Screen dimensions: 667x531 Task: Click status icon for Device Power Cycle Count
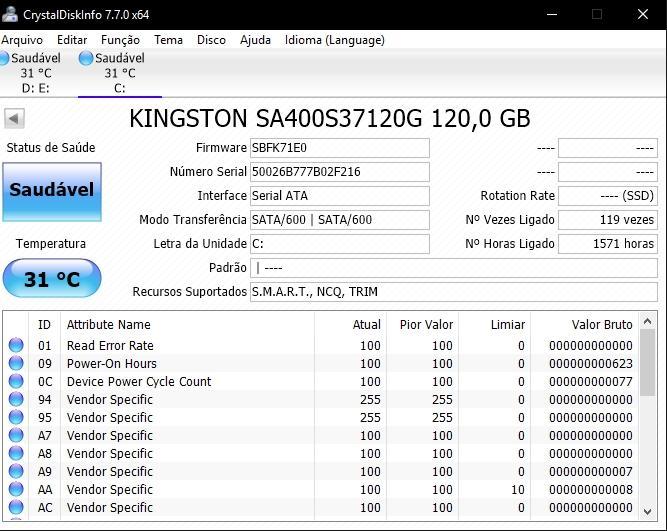click(x=16, y=381)
